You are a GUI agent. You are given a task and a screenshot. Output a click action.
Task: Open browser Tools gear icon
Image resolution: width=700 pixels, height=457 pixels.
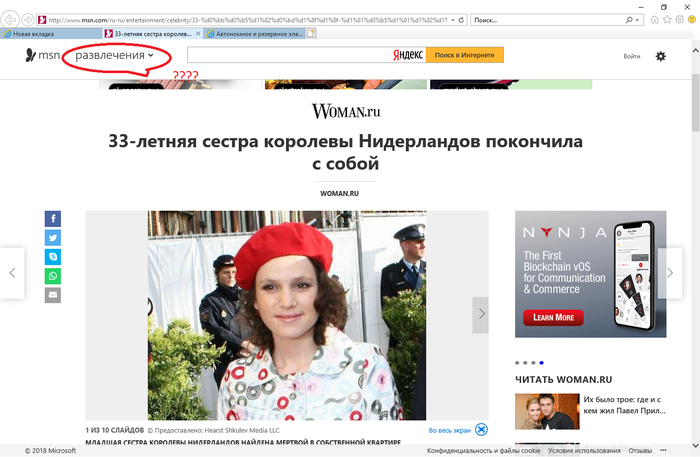(x=679, y=20)
